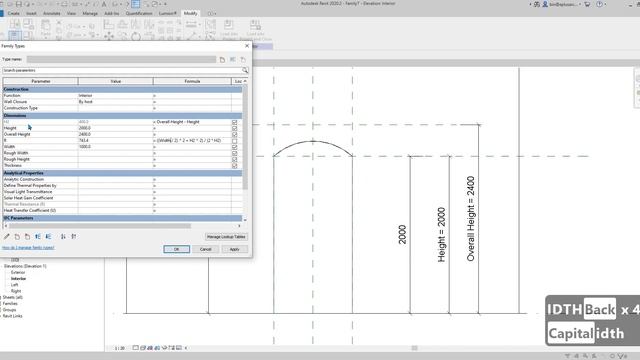The image size is (640, 360).
Task: Toggle the Lock checkbox for Rough Width parameter
Action: tap(234, 153)
